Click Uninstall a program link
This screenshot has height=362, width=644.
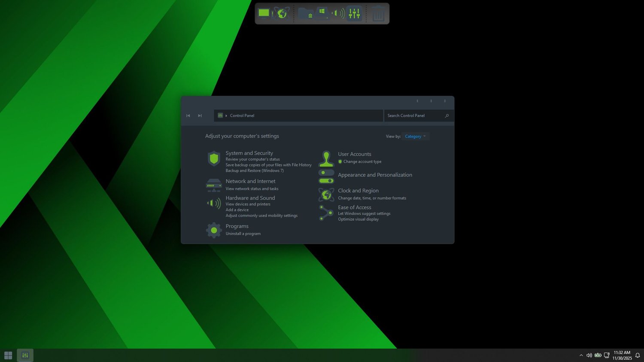[243, 234]
